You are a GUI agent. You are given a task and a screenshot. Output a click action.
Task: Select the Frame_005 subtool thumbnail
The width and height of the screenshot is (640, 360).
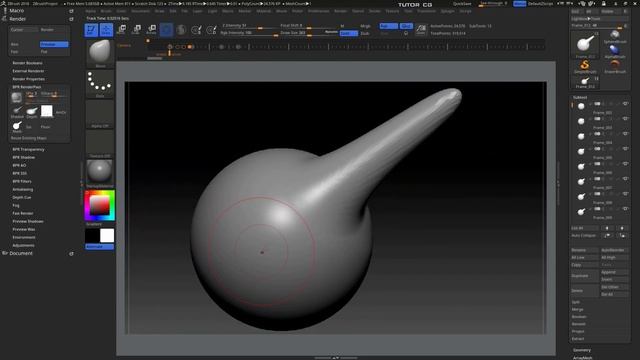pos(581,152)
